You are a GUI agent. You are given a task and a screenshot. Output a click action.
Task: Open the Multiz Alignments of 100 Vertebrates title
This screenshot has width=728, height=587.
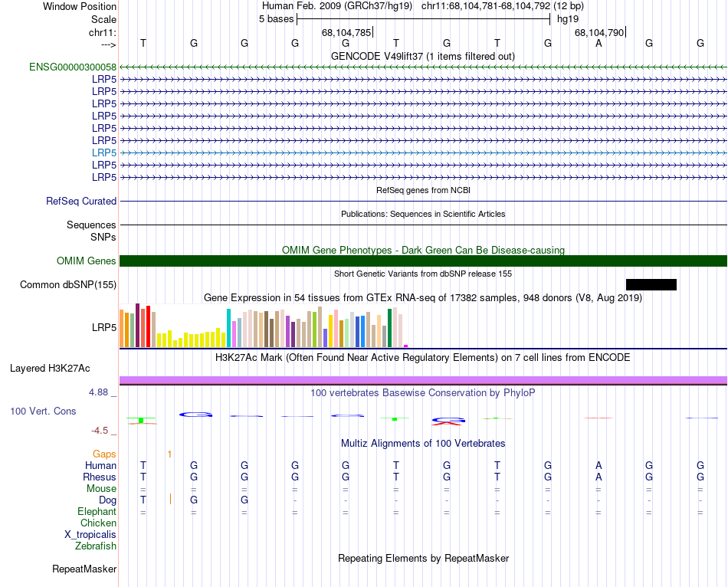[x=422, y=444]
